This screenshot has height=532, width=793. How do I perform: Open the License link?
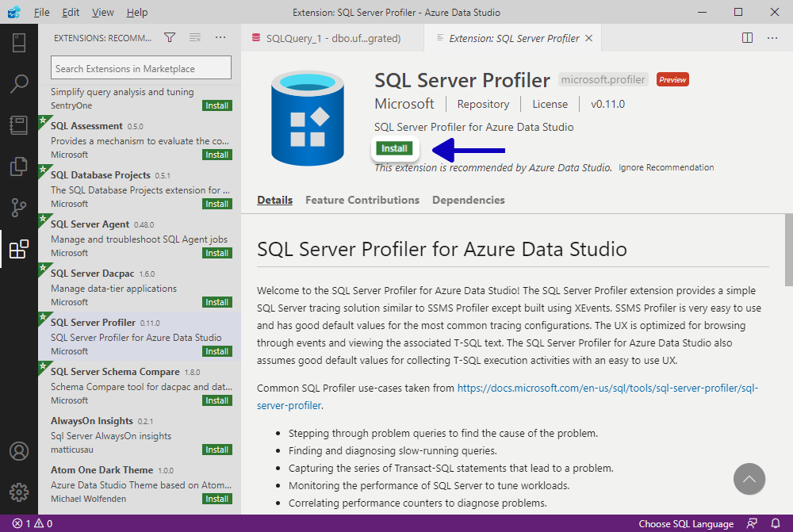pyautogui.click(x=550, y=104)
